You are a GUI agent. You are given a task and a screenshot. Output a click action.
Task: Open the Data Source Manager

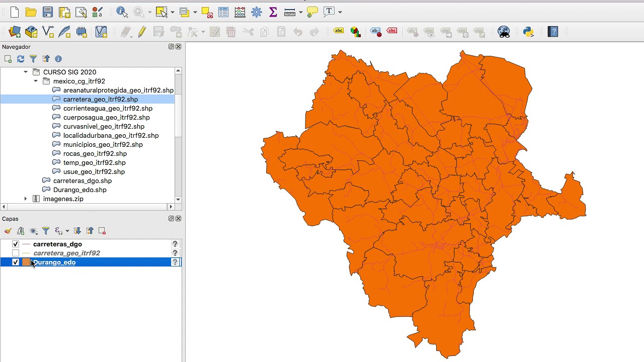pyautogui.click(x=15, y=32)
